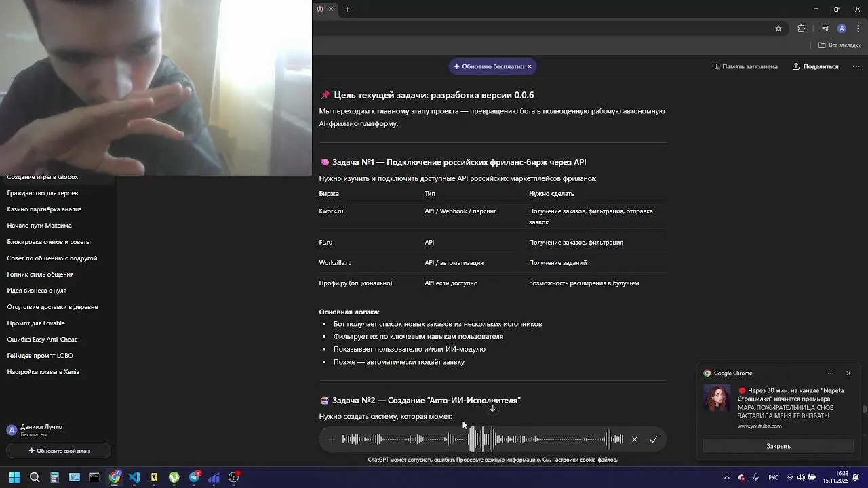Click the 'Обновите свой план' sidebar button
Image resolution: width=868 pixels, height=488 pixels.
[58, 451]
